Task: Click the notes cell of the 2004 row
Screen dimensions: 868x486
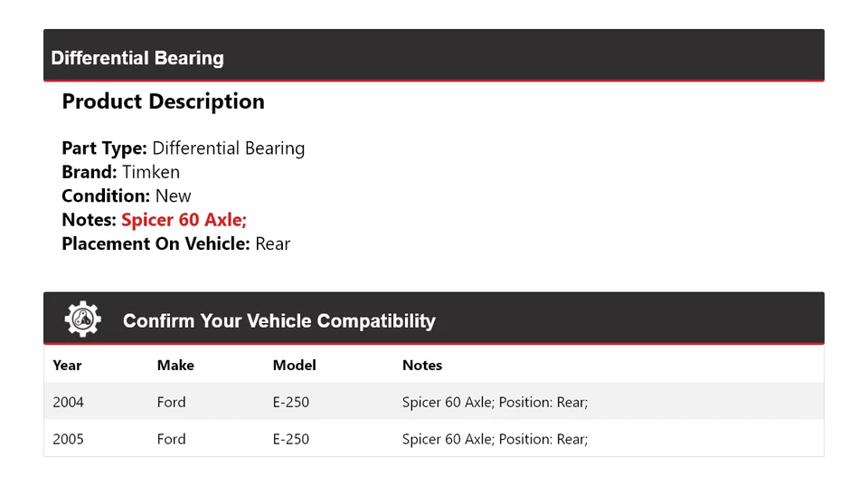Action: (x=495, y=402)
